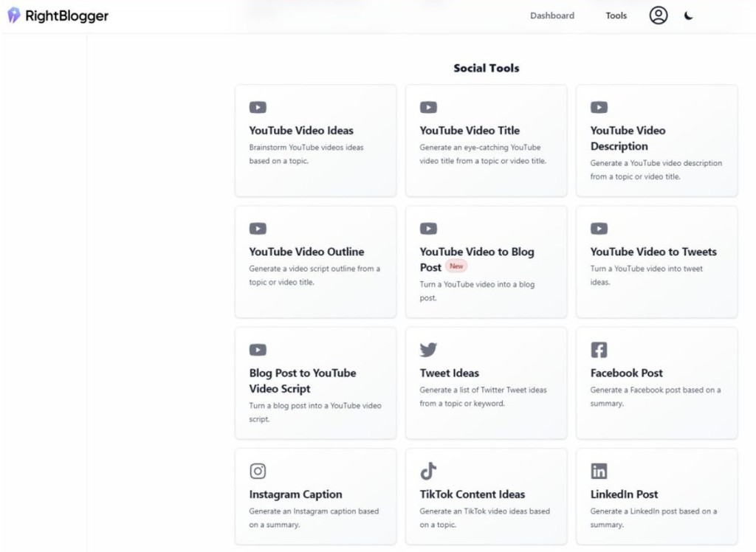756x552 pixels.
Task: Click the RightBlogger logo icon
Action: coord(14,15)
